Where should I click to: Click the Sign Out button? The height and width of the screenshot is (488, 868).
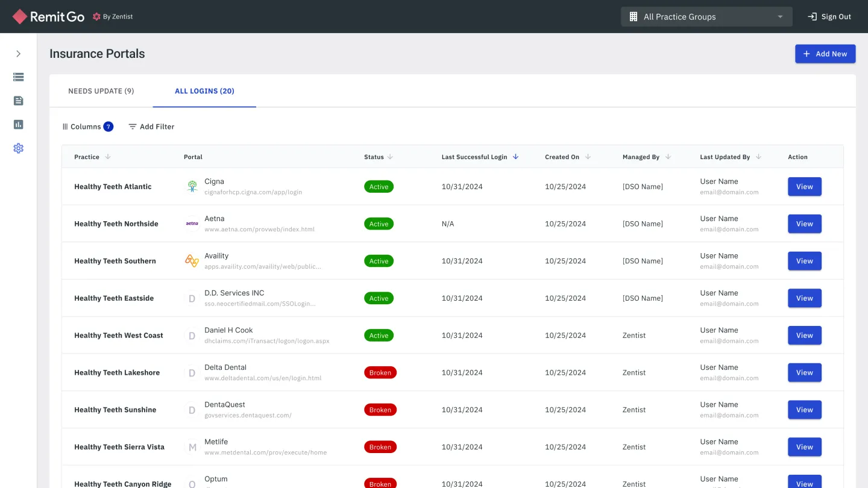829,17
